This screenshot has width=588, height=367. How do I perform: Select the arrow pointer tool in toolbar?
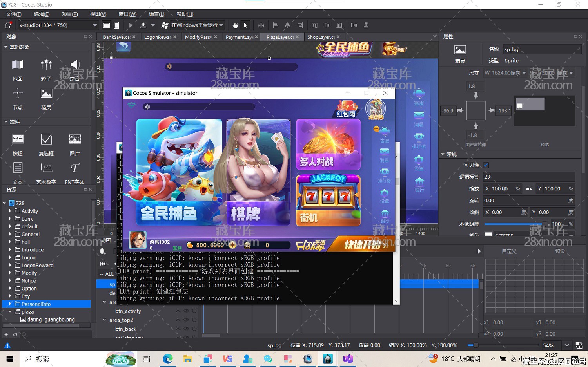(x=245, y=25)
